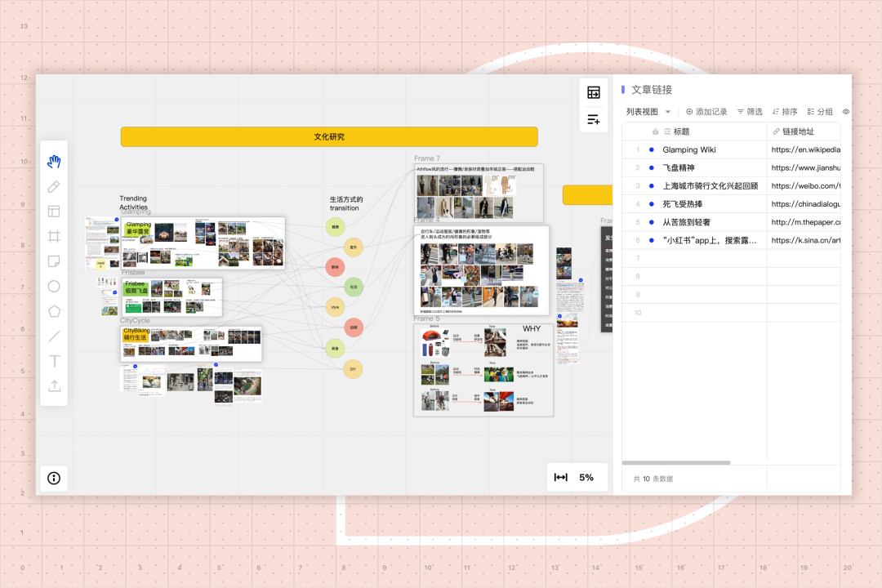Select the line tool
882x588 pixels.
54,336
